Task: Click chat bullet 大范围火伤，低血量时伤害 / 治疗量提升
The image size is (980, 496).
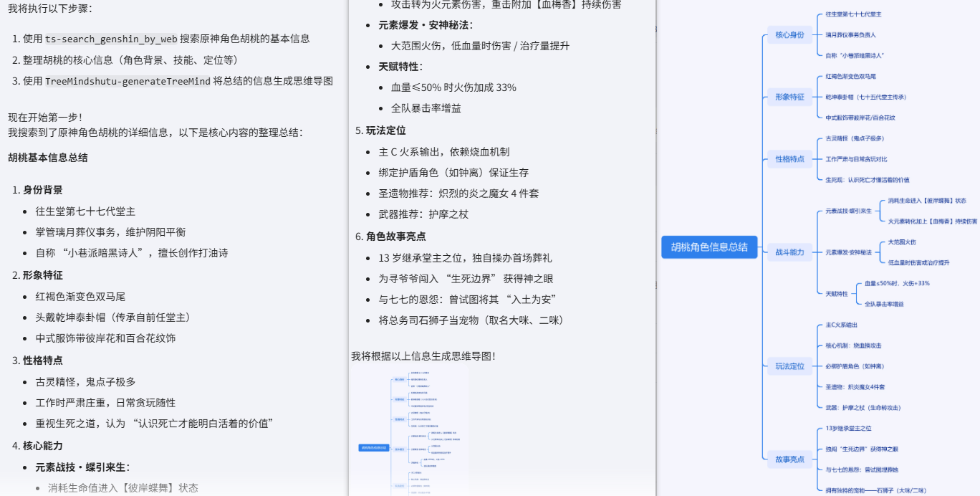Action: (480, 46)
